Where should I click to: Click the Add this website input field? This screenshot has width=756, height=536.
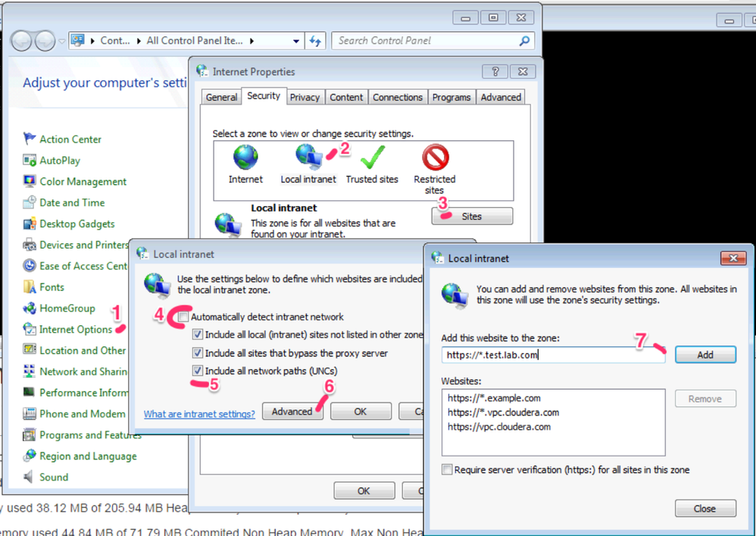(x=553, y=355)
